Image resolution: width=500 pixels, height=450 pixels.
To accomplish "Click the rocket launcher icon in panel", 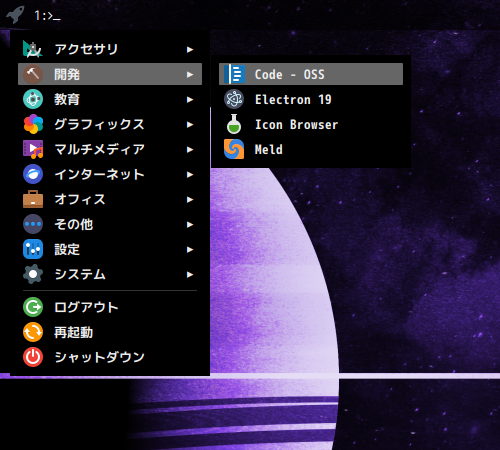I will [15, 15].
